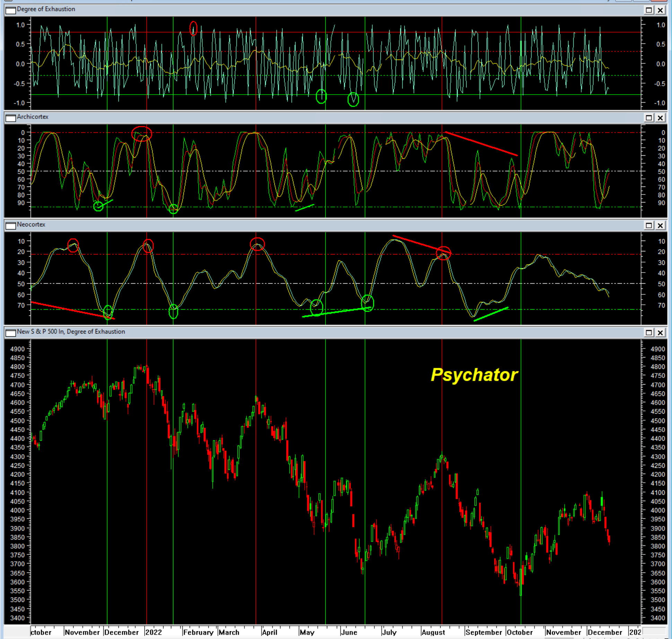Click the Degree of Exhaustion panel icon

pyautogui.click(x=11, y=10)
